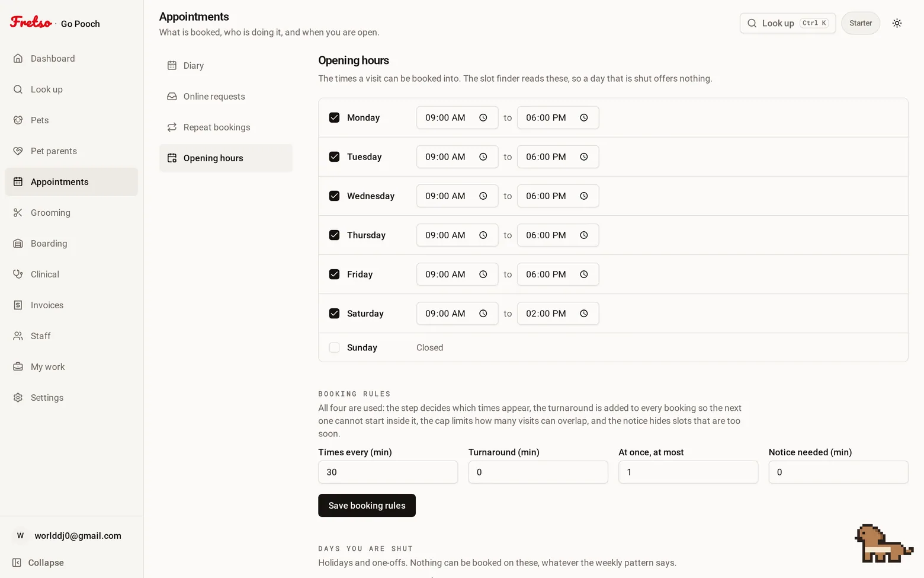Image resolution: width=924 pixels, height=578 pixels.
Task: Open clock picker for Saturday closing time
Action: point(583,313)
